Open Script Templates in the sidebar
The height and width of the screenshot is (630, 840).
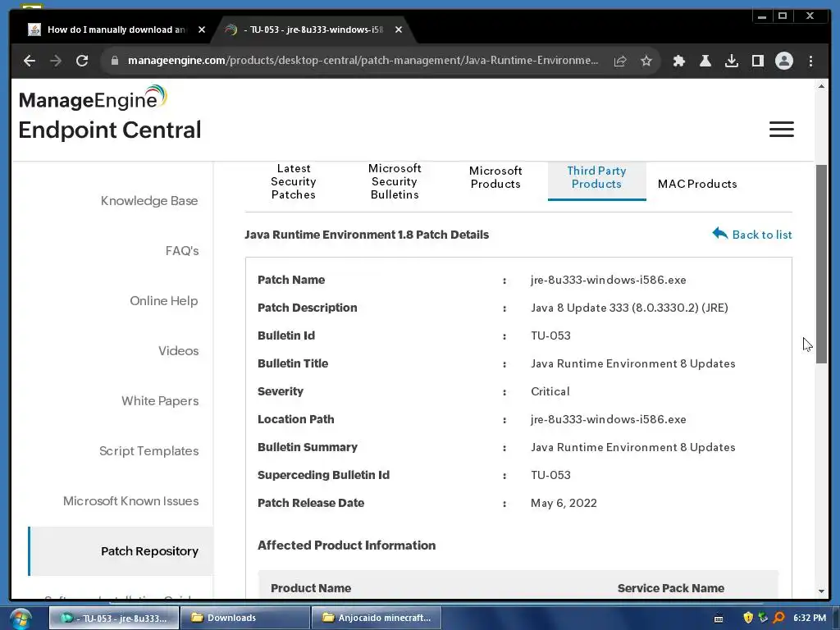tap(148, 450)
